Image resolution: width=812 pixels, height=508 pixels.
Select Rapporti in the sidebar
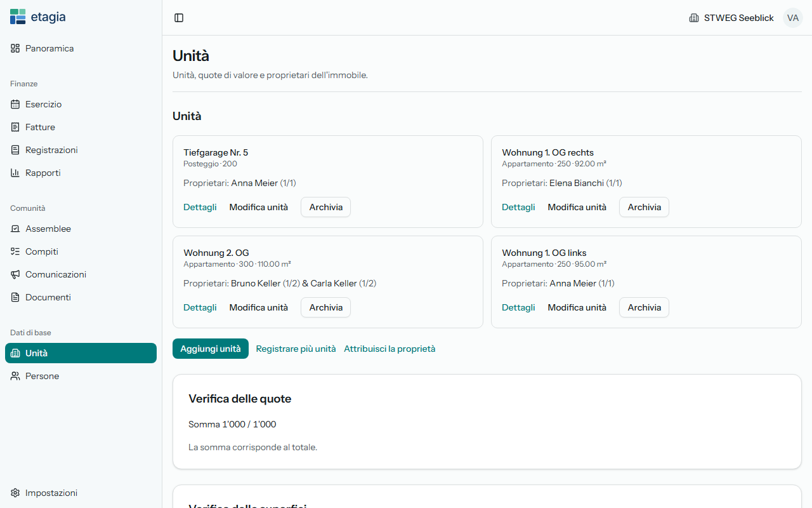[81, 173]
